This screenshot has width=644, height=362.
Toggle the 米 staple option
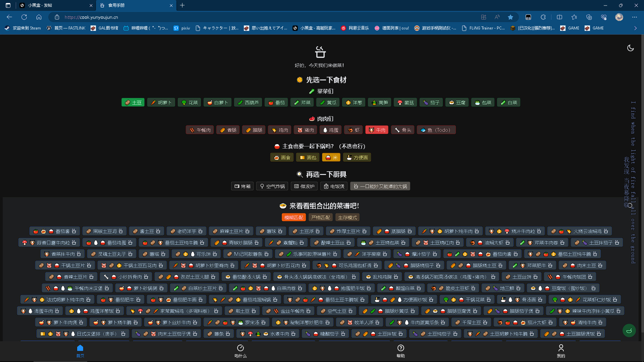pyautogui.click(x=331, y=158)
